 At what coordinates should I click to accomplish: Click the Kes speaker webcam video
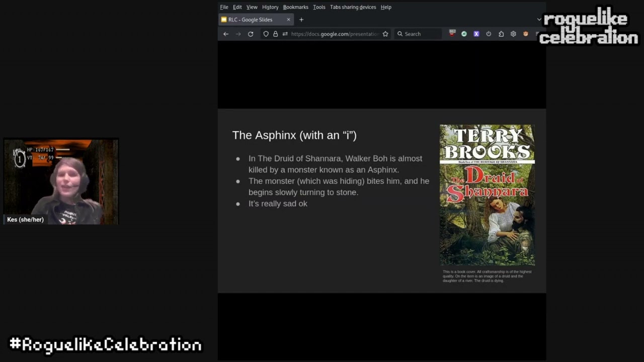click(61, 182)
